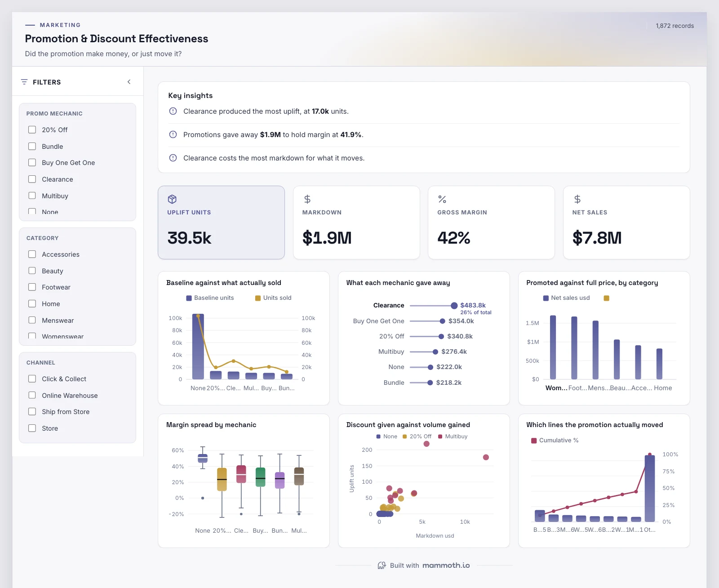Select the Womenswear net sales bar
Image resolution: width=719 pixels, height=588 pixels.
point(553,347)
